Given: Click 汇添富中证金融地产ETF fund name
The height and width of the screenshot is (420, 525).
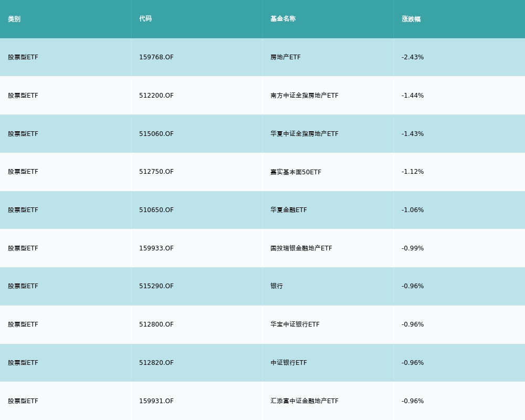Looking at the screenshot, I should 304,401.
